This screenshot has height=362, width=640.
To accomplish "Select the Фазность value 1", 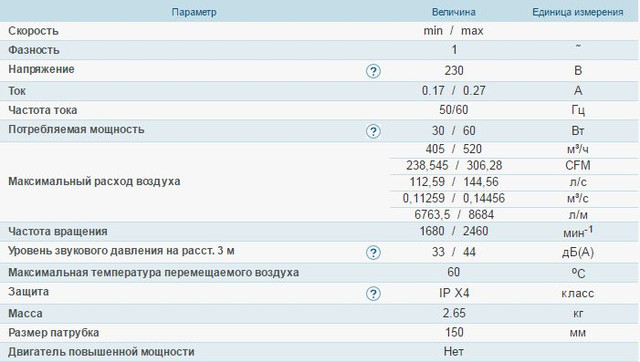I will pos(454,50).
